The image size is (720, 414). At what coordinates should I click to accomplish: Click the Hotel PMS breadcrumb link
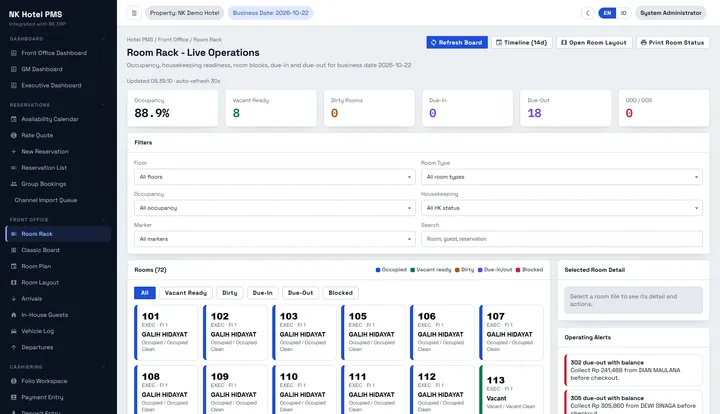pos(140,40)
